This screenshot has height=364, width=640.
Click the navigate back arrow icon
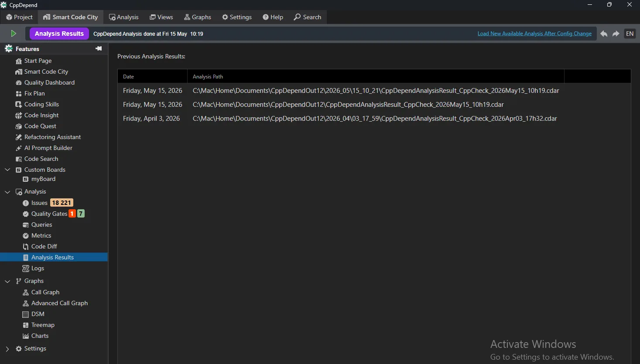coord(604,34)
